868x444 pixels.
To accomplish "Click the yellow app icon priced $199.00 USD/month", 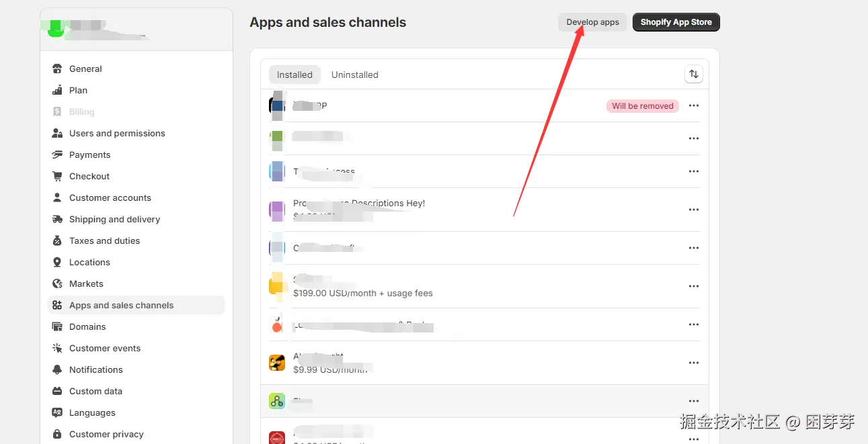I will click(x=277, y=286).
